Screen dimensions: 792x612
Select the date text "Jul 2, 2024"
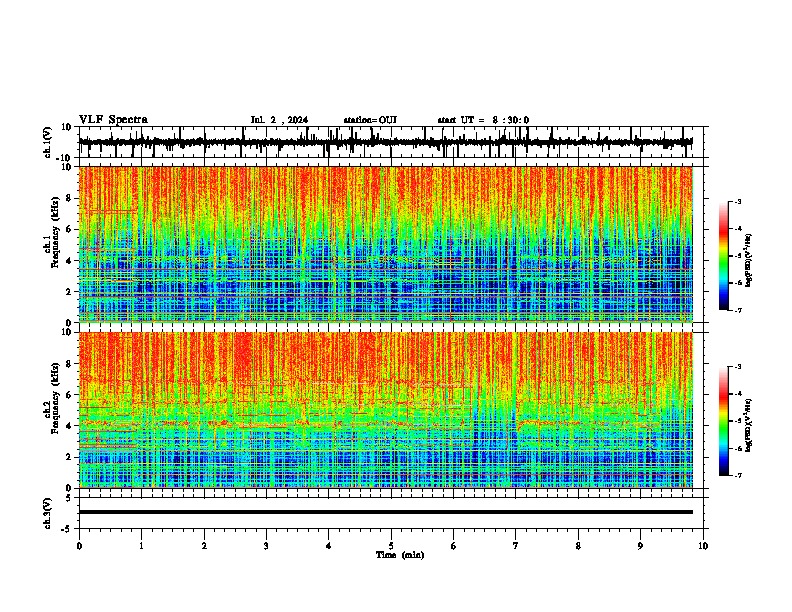tap(279, 120)
